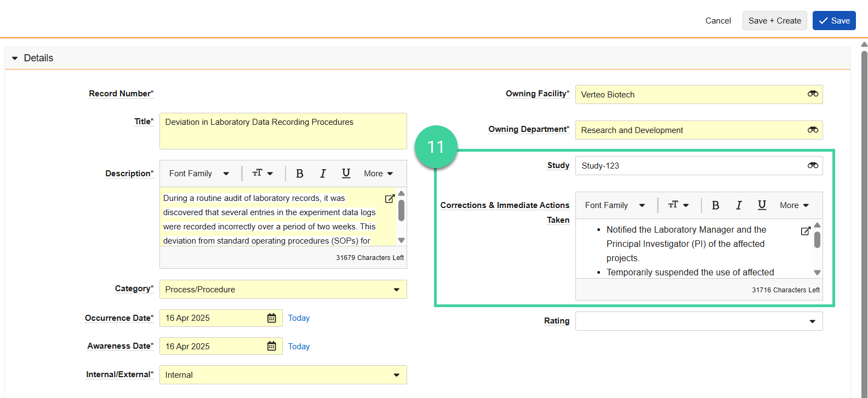Set Awareness Date with the Today link
The height and width of the screenshot is (398, 868).
(x=299, y=347)
